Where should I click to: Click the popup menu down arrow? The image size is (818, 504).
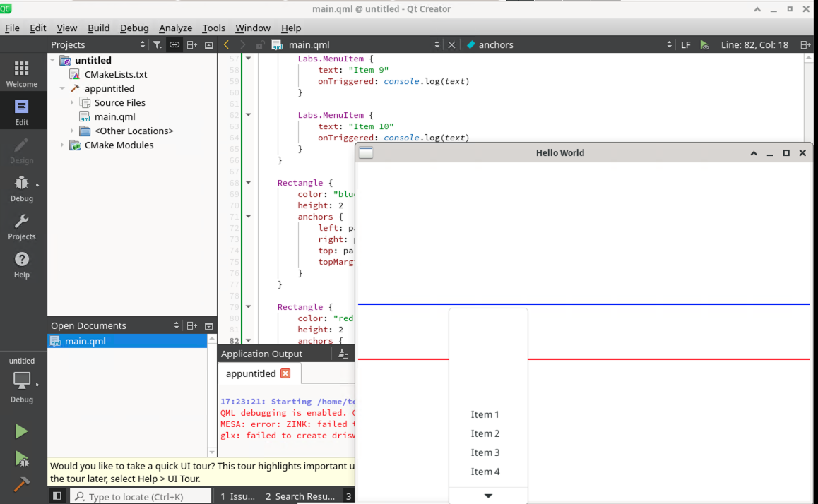(x=488, y=496)
